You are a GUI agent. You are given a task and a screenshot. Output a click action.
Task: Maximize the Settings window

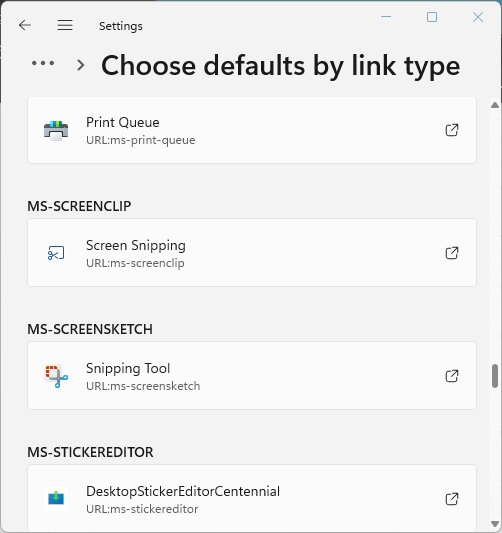pyautogui.click(x=432, y=17)
